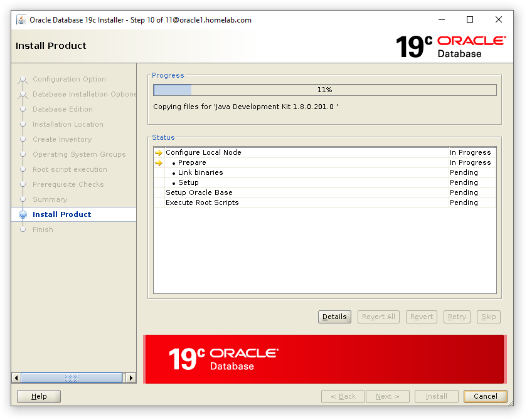Click the left arrow of the sidebar scrollbar
Image resolution: width=527 pixels, height=420 pixels.
17,378
